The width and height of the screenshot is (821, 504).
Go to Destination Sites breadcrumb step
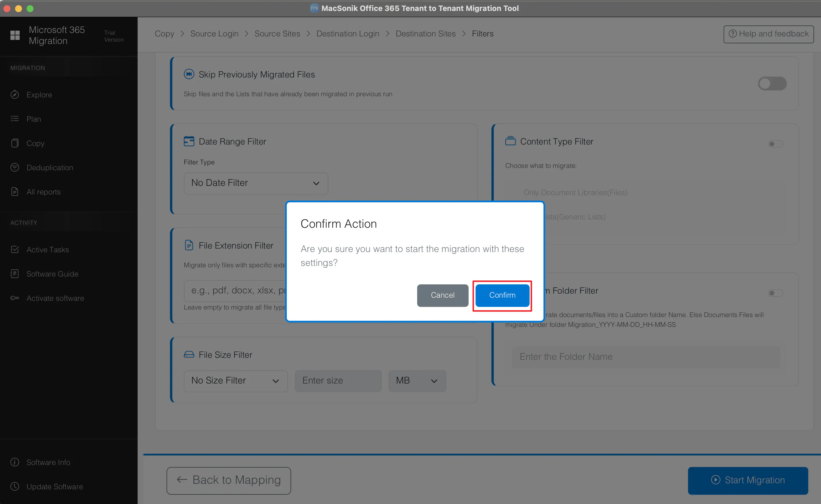tap(425, 34)
